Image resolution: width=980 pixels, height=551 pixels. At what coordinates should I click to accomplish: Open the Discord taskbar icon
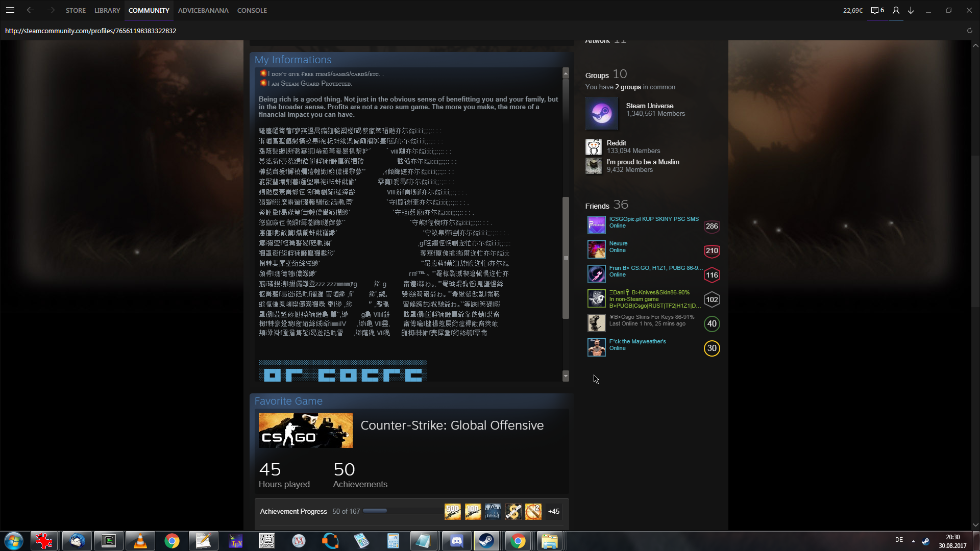pyautogui.click(x=456, y=541)
